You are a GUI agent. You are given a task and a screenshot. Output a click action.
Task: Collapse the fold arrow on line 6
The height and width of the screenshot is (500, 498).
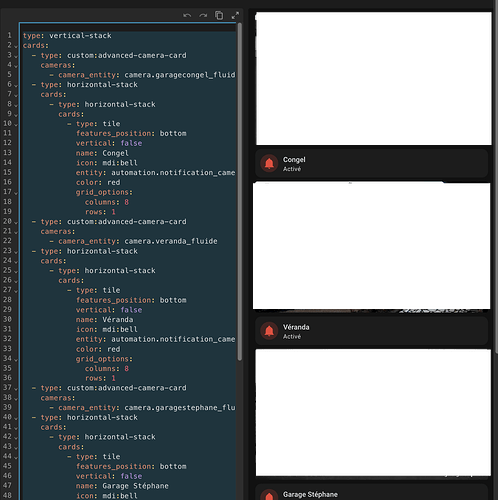[16, 85]
